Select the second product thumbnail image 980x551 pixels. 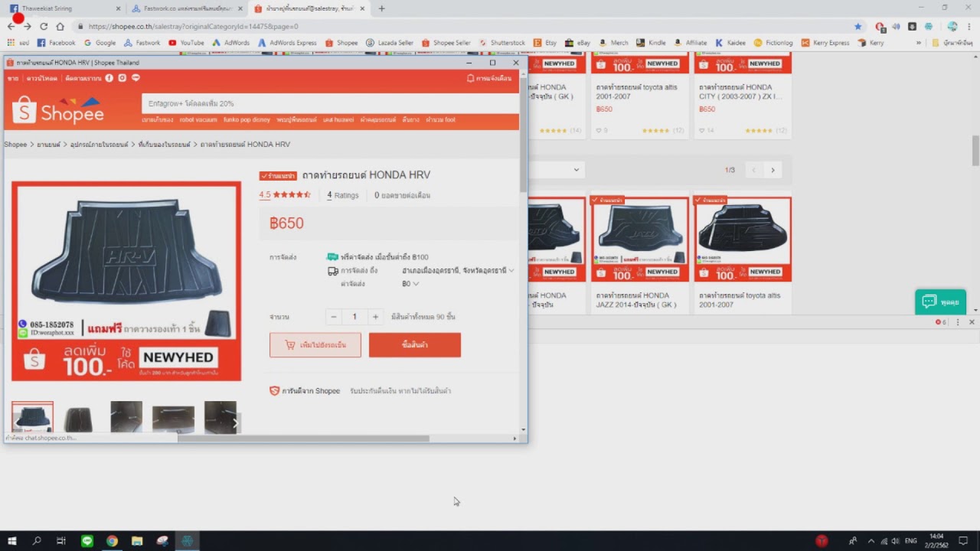click(x=79, y=419)
